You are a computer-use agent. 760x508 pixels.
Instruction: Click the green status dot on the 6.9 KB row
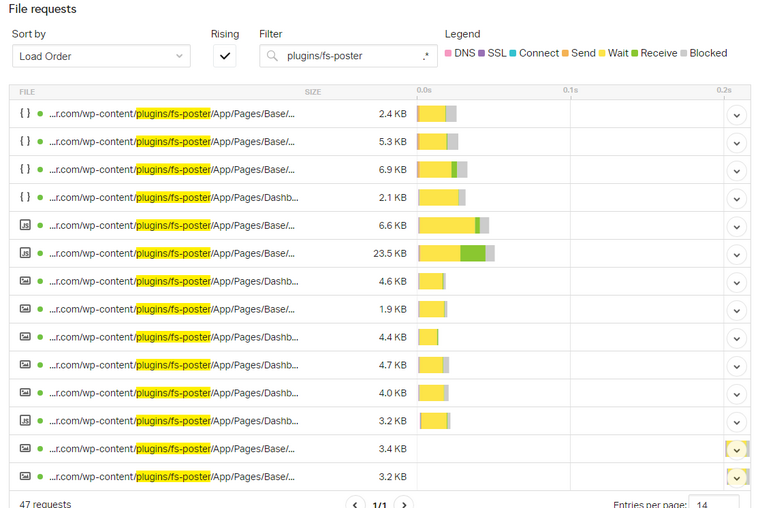coord(40,170)
